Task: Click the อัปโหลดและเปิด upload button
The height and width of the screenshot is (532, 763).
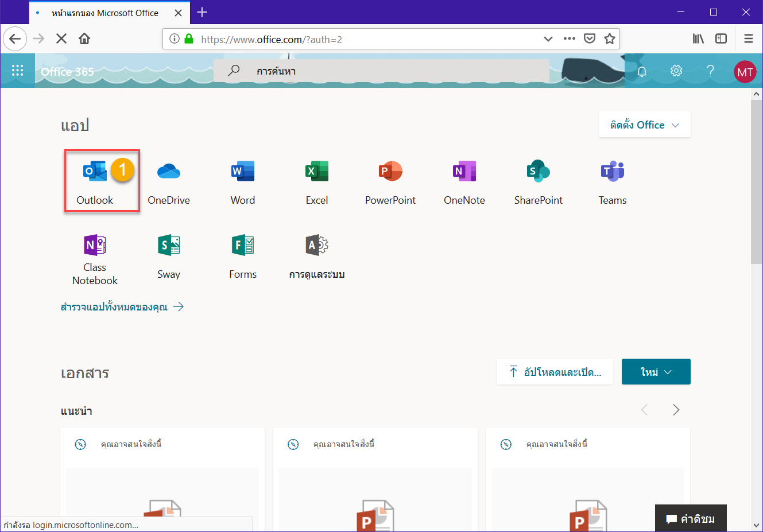Action: coord(555,372)
